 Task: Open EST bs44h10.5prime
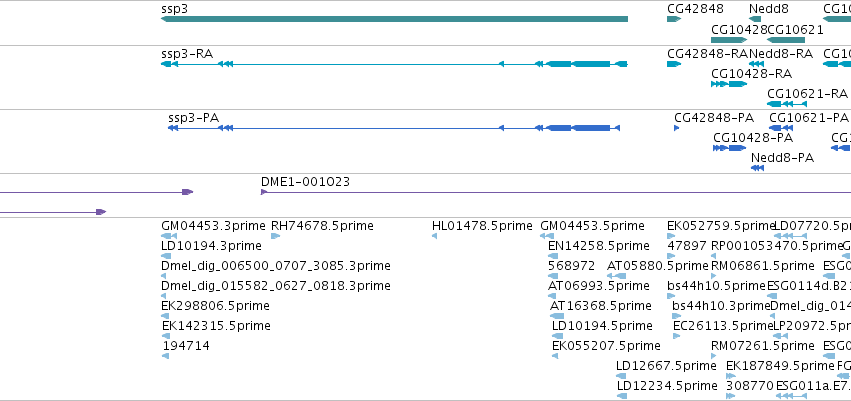coord(716,285)
